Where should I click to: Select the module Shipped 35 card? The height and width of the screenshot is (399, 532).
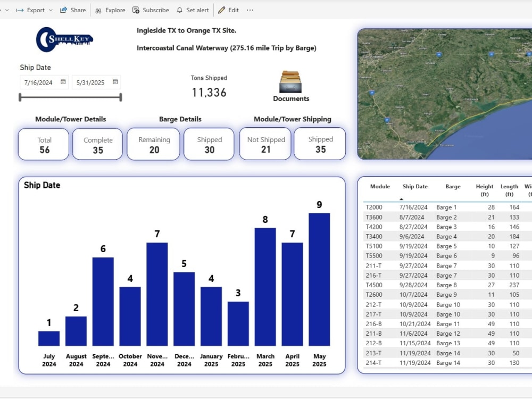coord(320,144)
